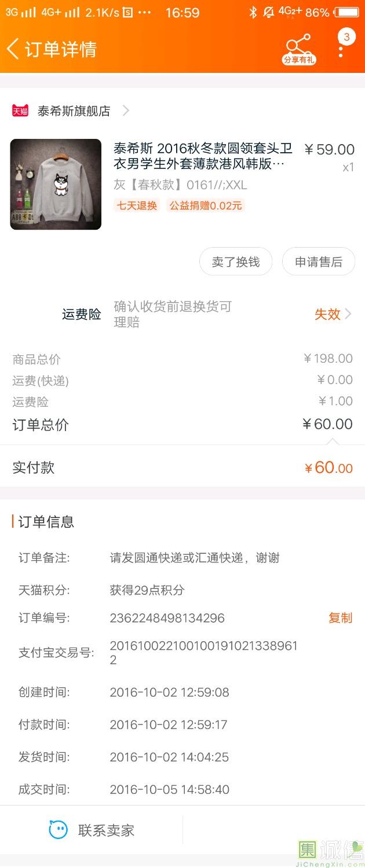This screenshot has height=868, width=365.
Task: Tap the 订单详情 page title
Action: tap(60, 49)
